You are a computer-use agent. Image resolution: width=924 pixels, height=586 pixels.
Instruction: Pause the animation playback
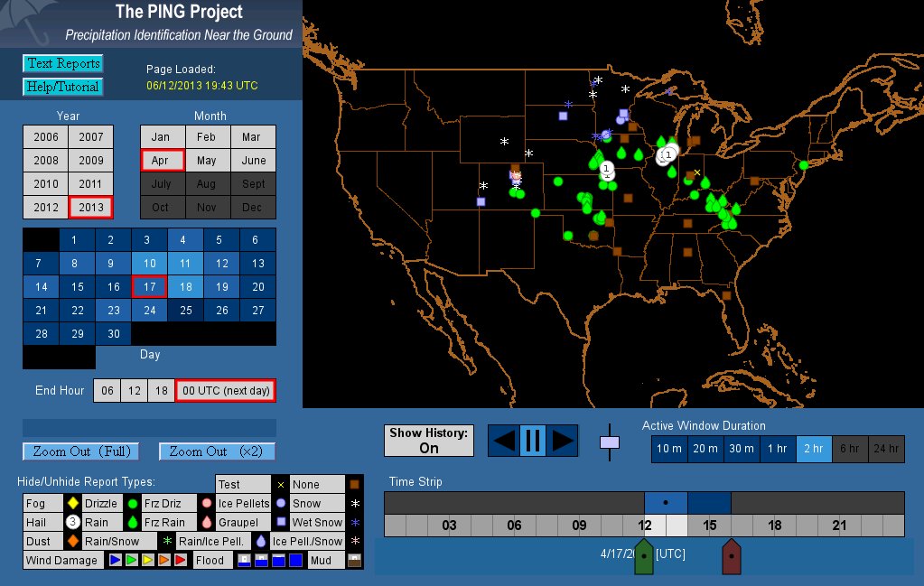532,441
